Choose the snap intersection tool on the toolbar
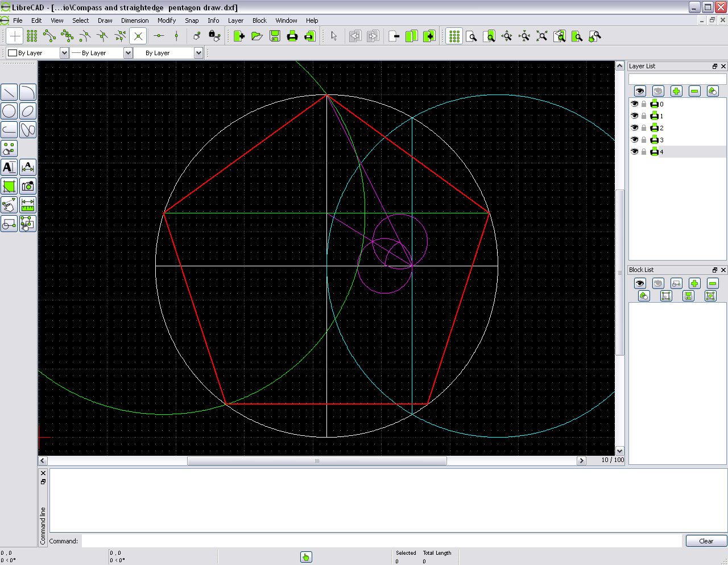Screen dimensions: 728x565 (x=138, y=36)
